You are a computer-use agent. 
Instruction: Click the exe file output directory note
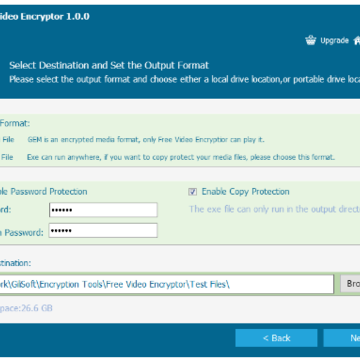click(x=275, y=209)
